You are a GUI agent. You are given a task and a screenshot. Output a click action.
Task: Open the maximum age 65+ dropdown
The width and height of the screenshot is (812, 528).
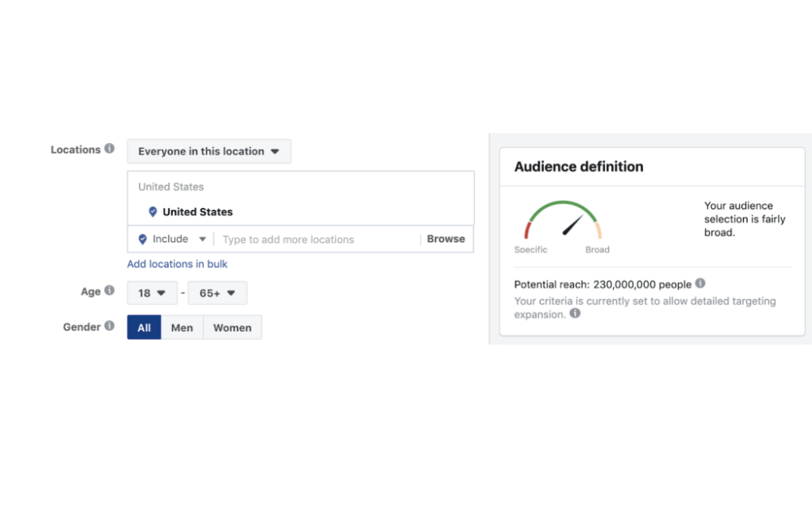pos(218,293)
